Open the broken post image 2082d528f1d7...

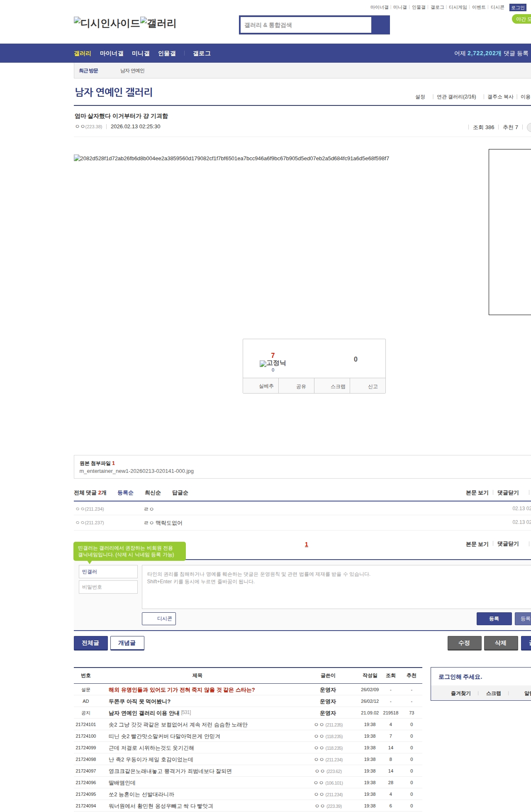(231, 158)
